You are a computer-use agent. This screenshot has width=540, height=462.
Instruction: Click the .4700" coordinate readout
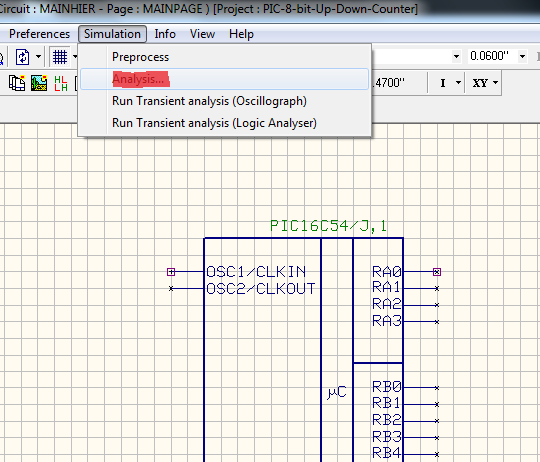click(388, 83)
